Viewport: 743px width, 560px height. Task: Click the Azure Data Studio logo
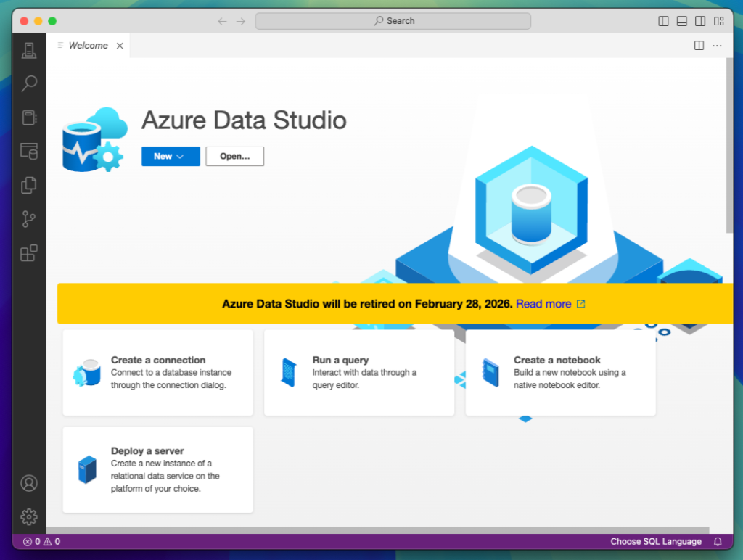tap(95, 139)
